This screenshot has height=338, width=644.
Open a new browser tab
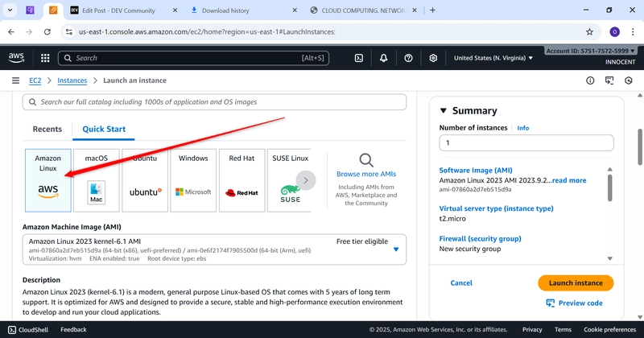pos(432,10)
